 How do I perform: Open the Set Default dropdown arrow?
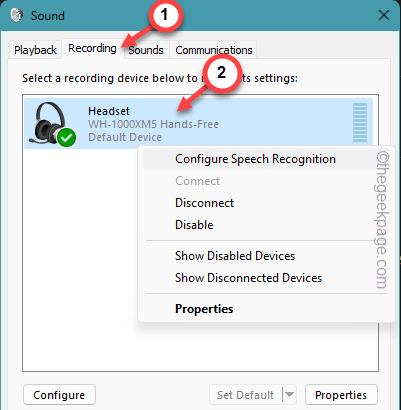[x=289, y=395]
